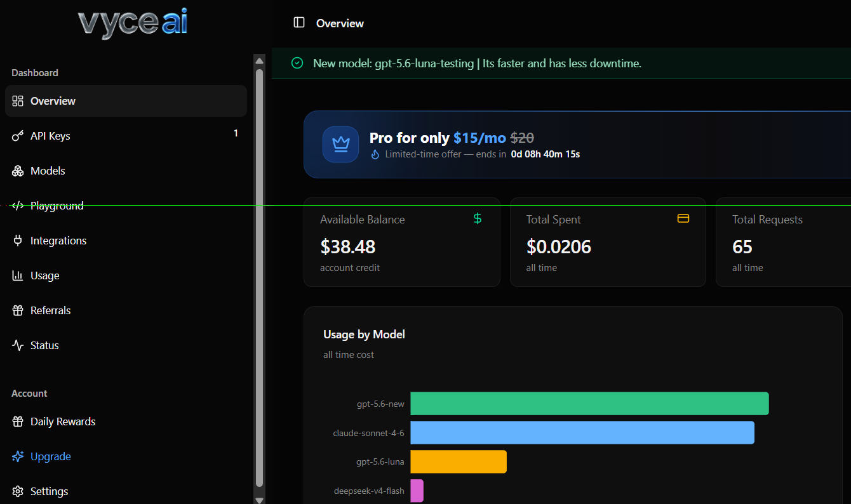Click the blue claude-sonnet-4-6 usage bar
The image size is (851, 504).
[x=582, y=432]
